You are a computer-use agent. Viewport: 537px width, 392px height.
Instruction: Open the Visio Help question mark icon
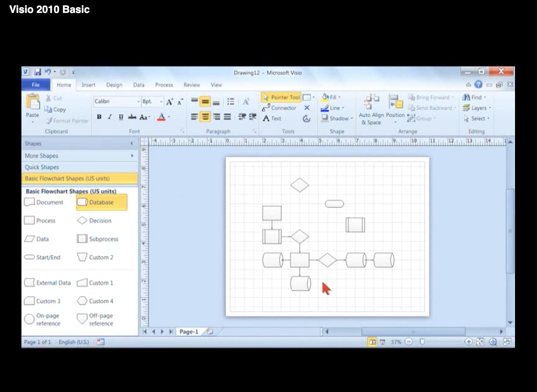tap(478, 84)
